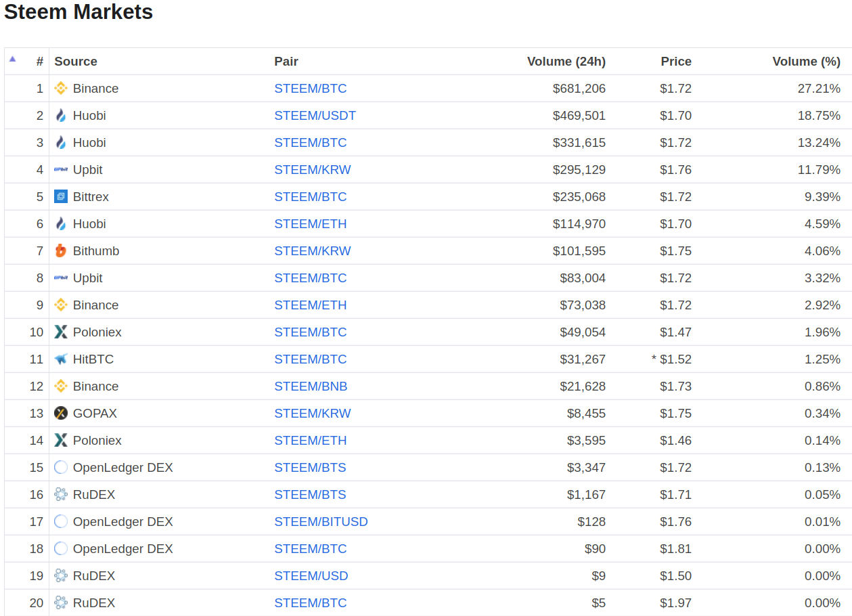The image size is (852, 616).
Task: Open GOPAX STEEM/KRW pair link
Action: [x=313, y=413]
